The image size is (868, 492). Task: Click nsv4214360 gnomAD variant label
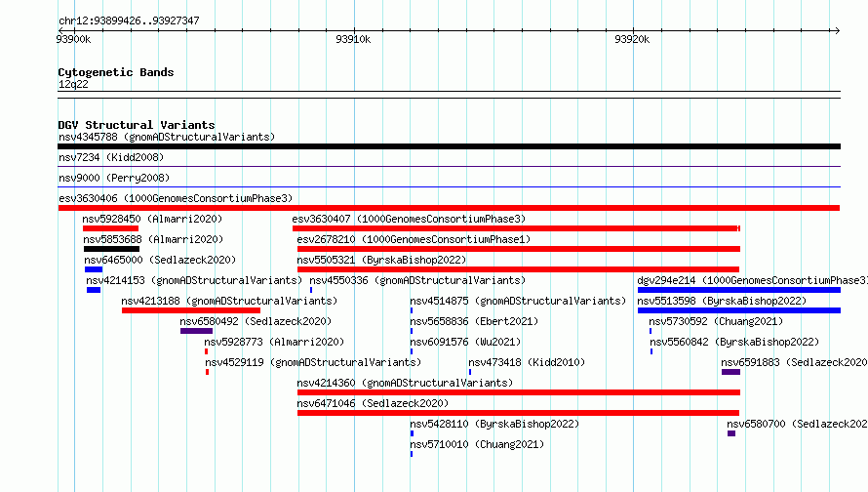[405, 383]
